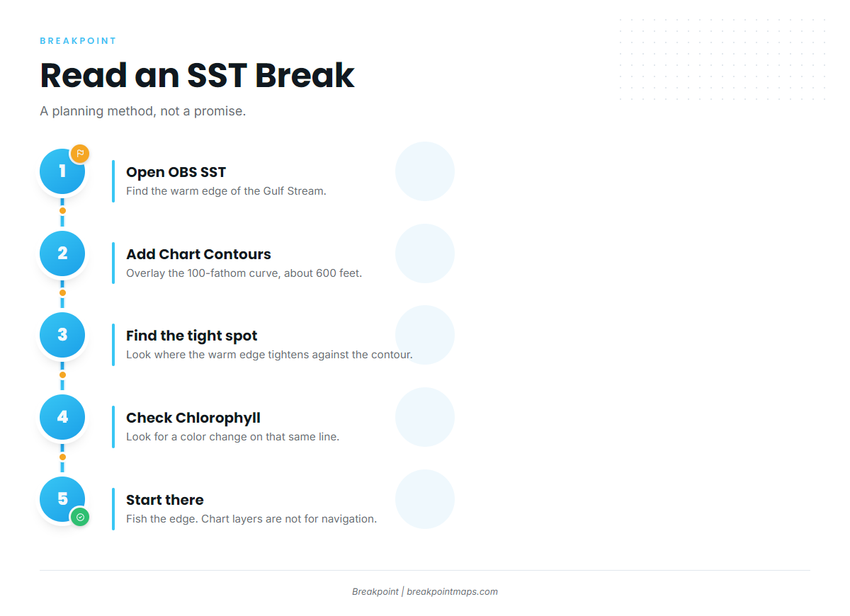Click the step 3 number circle
The height and width of the screenshot is (616, 850).
62,335
